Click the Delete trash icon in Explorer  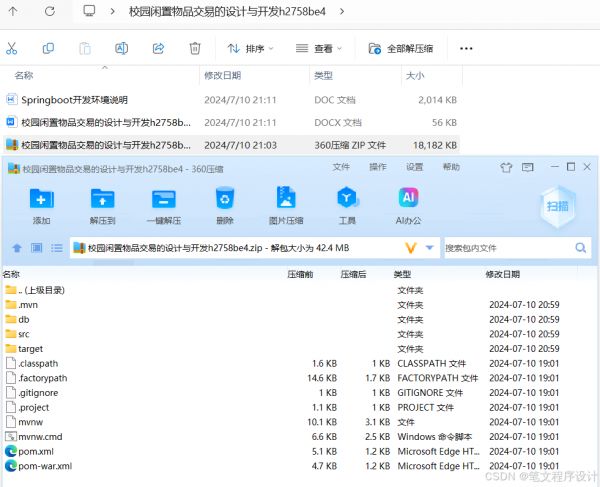click(195, 49)
